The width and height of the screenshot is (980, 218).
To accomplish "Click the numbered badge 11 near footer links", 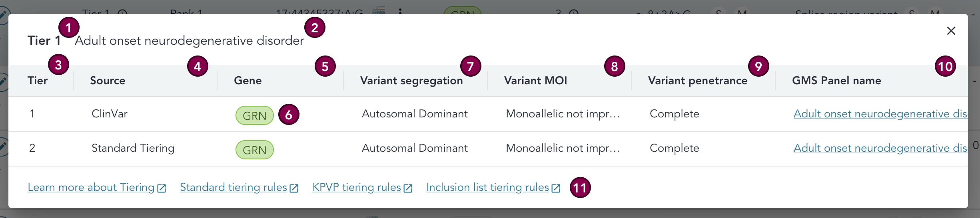I will coord(580,188).
